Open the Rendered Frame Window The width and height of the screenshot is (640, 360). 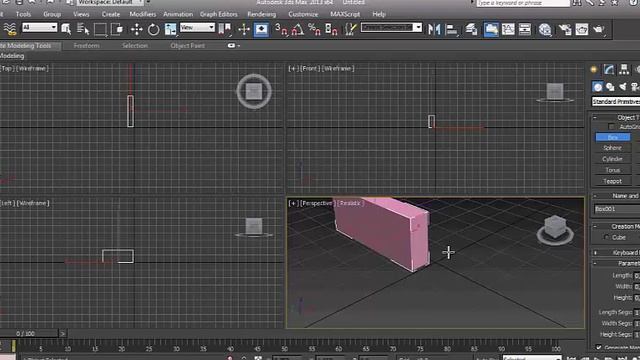[x=582, y=29]
